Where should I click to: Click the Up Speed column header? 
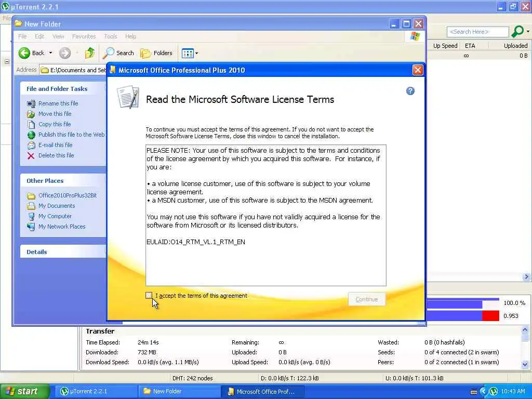point(445,46)
